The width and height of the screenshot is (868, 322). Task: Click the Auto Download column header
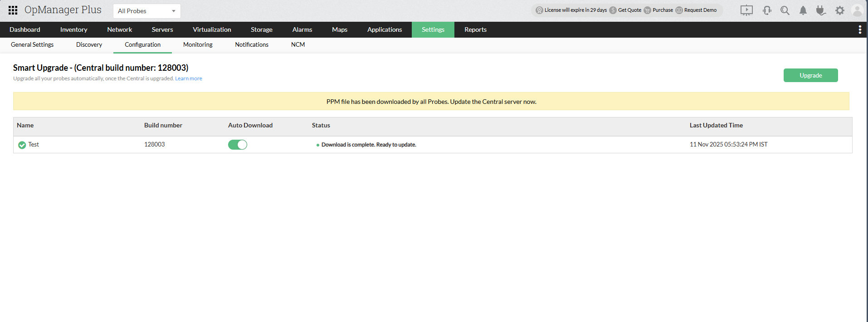(x=250, y=125)
